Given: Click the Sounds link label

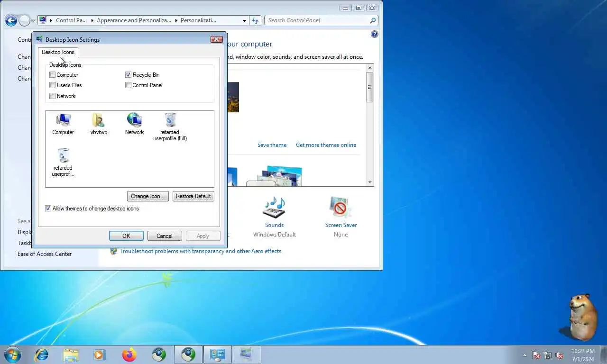Looking at the screenshot, I should [x=274, y=225].
